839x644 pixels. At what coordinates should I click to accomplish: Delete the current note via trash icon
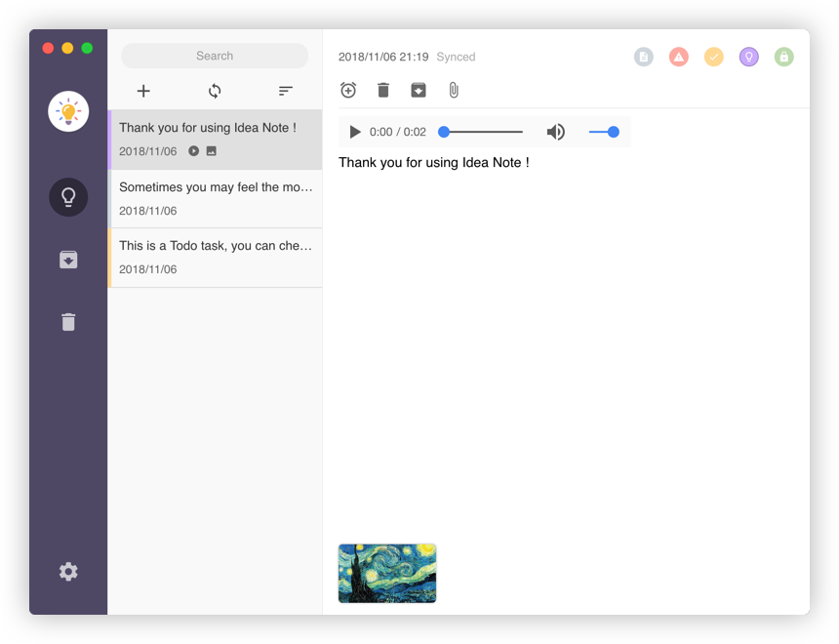[383, 90]
